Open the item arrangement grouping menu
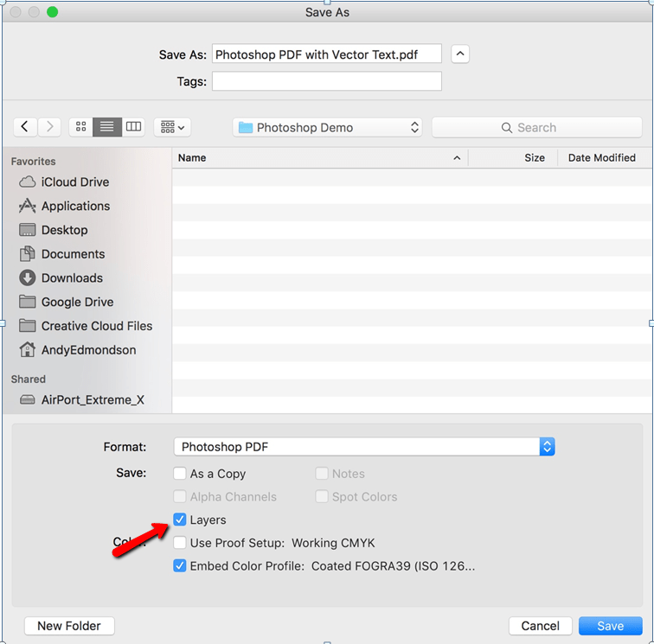Viewport: 654px width, 644px height. coord(172,127)
